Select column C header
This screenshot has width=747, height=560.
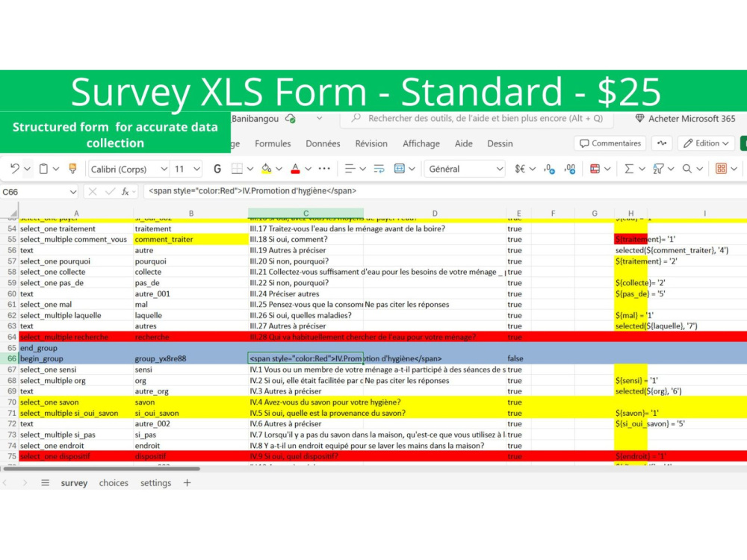point(306,213)
